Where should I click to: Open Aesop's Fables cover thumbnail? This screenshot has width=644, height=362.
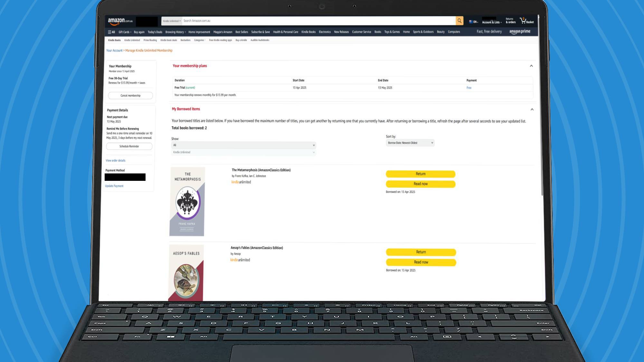pyautogui.click(x=186, y=273)
